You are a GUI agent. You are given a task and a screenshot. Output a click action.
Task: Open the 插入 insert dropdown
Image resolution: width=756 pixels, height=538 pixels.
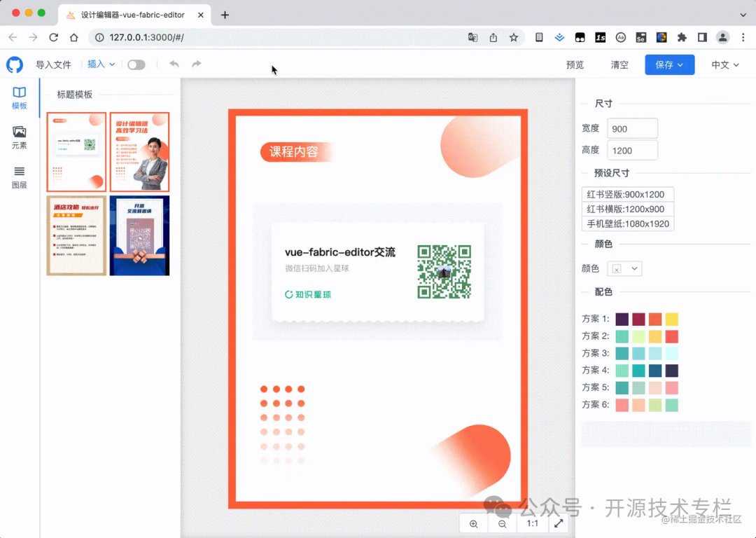point(101,64)
